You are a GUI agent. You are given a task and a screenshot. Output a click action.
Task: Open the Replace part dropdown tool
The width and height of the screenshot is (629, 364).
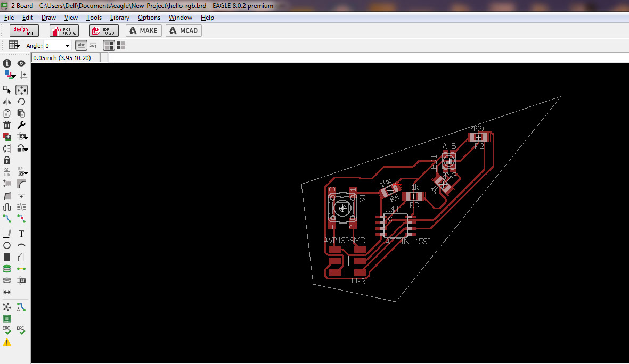coord(22,148)
